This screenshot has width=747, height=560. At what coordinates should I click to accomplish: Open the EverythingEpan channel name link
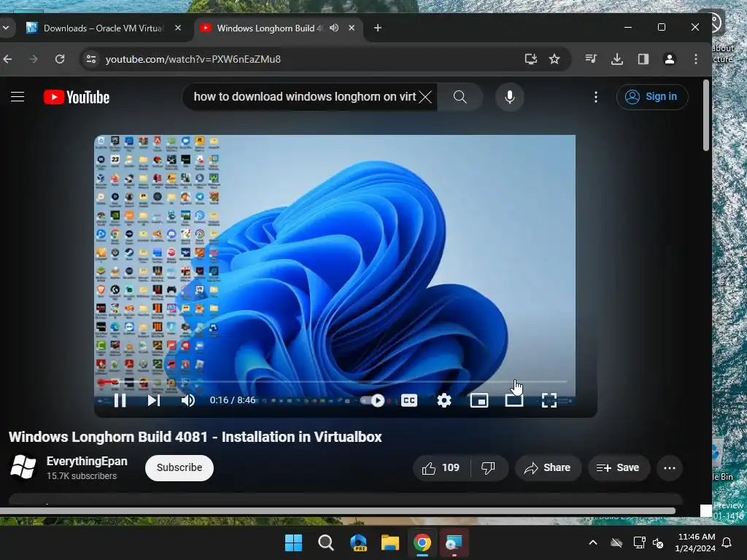pyautogui.click(x=87, y=461)
